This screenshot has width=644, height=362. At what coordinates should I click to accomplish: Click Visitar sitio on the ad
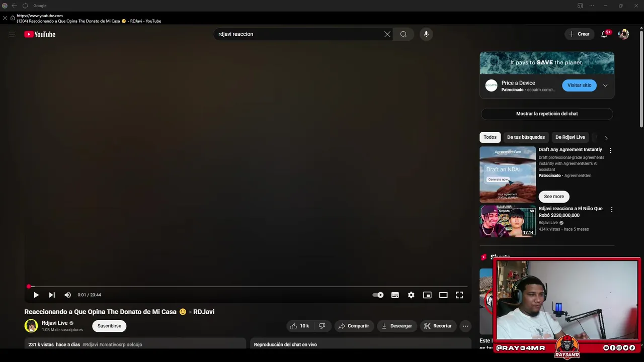click(x=579, y=85)
